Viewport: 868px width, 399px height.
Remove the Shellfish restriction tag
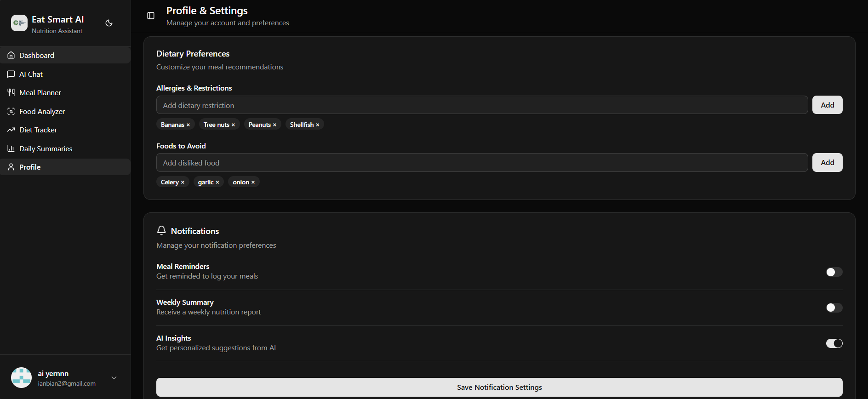point(317,125)
